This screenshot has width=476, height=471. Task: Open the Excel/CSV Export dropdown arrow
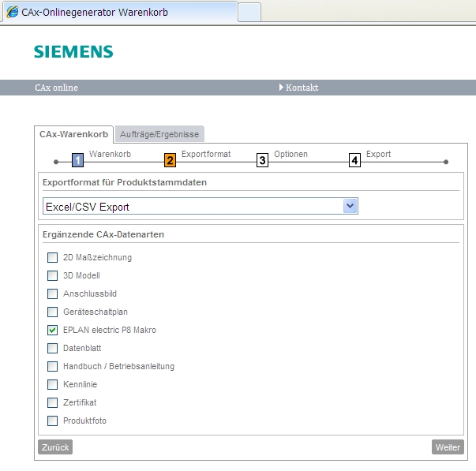[350, 206]
